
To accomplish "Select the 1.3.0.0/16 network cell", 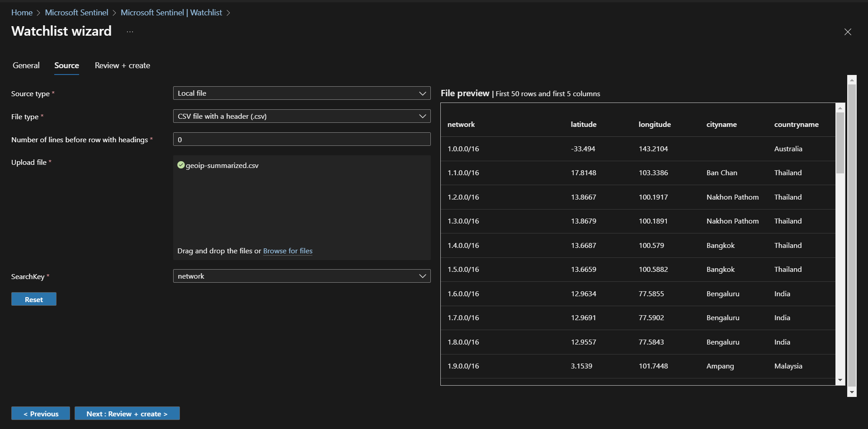I will pyautogui.click(x=463, y=221).
